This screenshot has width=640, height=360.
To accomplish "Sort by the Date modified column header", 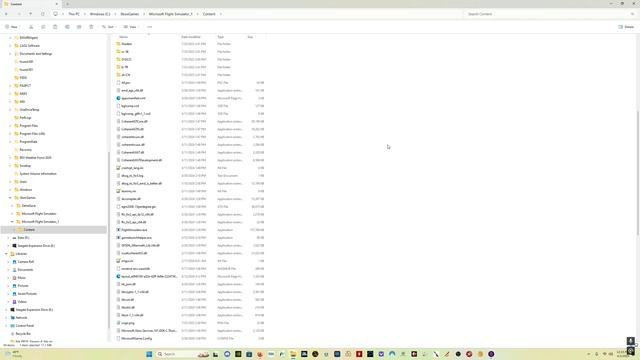I will [191, 37].
